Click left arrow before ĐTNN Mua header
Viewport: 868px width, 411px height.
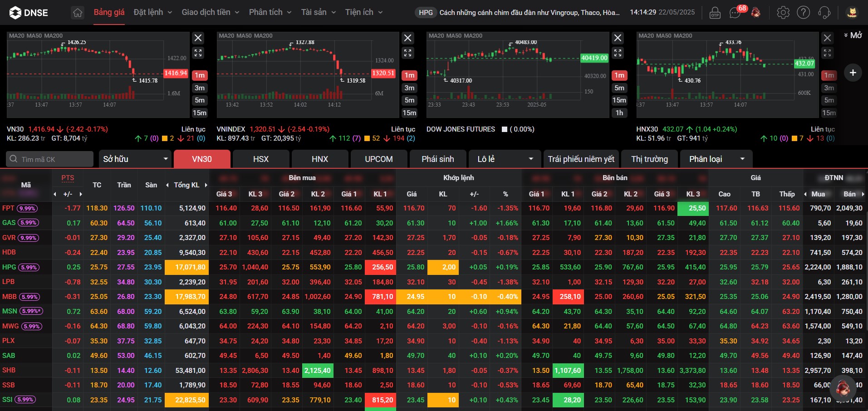pyautogui.click(x=805, y=194)
